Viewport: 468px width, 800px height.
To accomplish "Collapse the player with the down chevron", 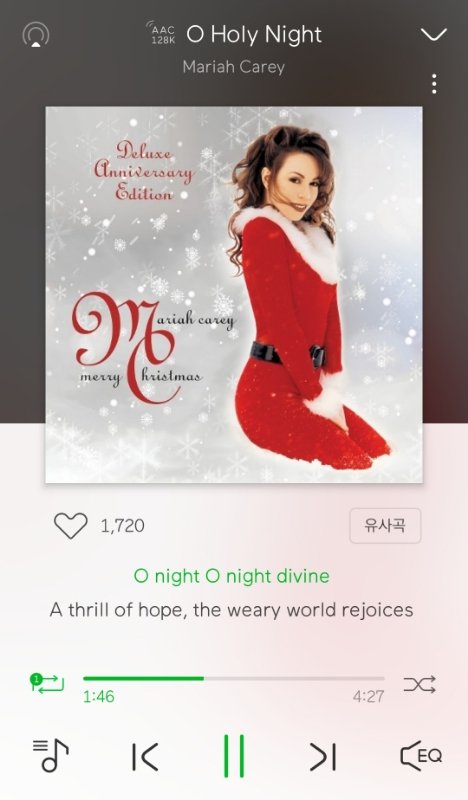I will tap(434, 35).
